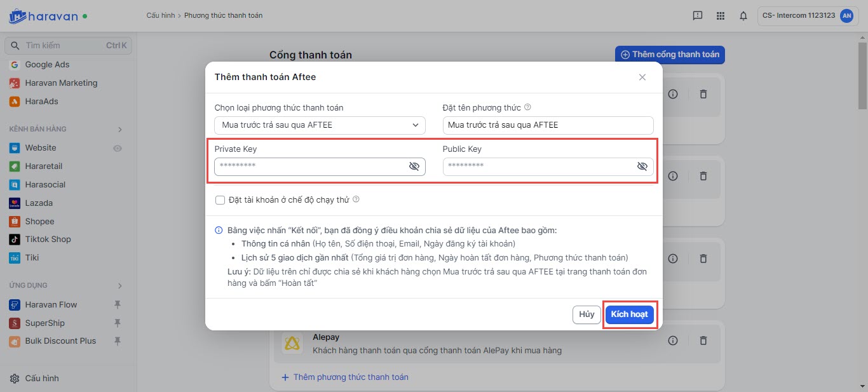The height and width of the screenshot is (392, 868).
Task: Show the Private Key value with eye icon
Action: click(x=414, y=166)
